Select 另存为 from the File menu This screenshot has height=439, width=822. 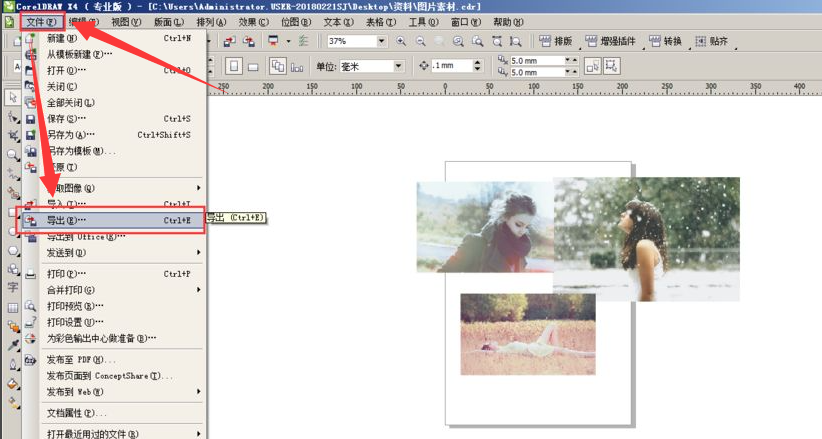point(72,135)
